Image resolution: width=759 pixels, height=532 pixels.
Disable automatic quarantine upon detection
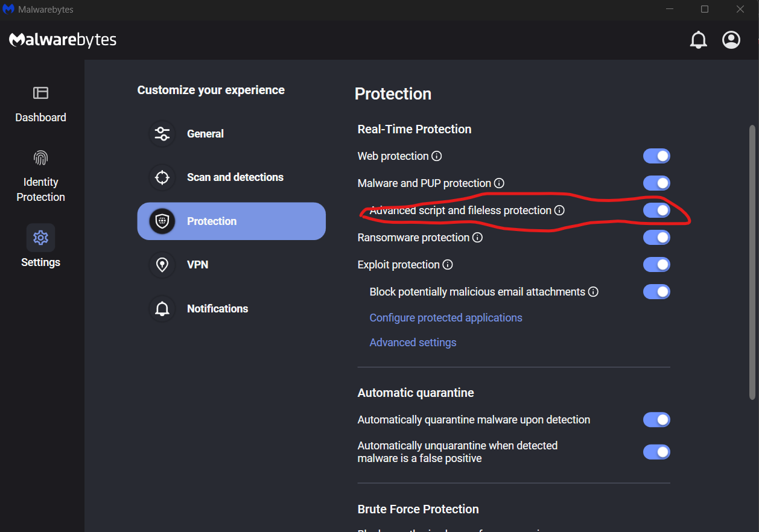click(x=656, y=420)
